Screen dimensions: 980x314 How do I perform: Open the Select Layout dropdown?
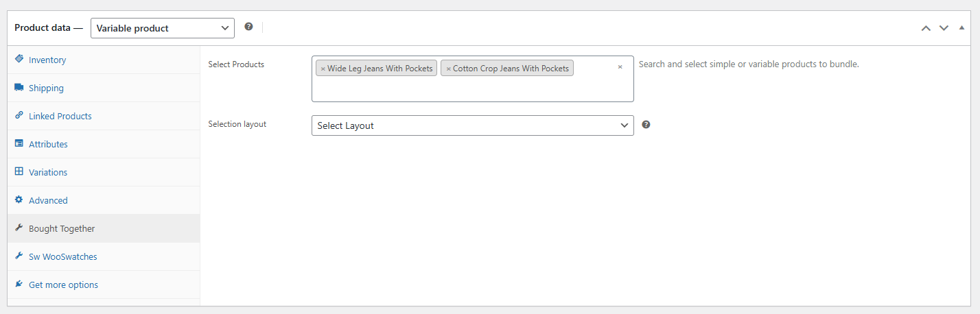pyautogui.click(x=472, y=125)
